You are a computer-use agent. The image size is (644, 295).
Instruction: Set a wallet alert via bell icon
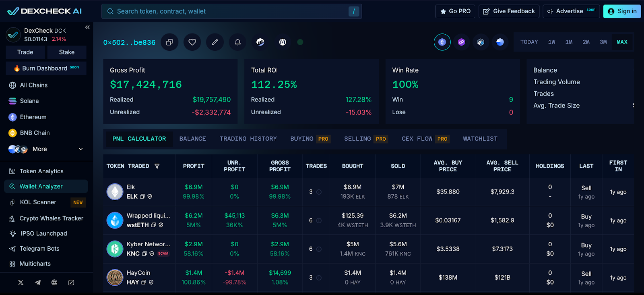click(238, 42)
